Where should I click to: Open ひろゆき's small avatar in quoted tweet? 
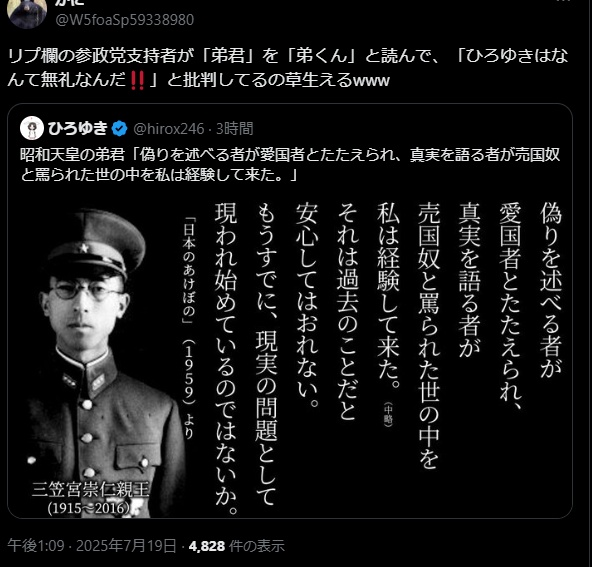tap(32, 128)
